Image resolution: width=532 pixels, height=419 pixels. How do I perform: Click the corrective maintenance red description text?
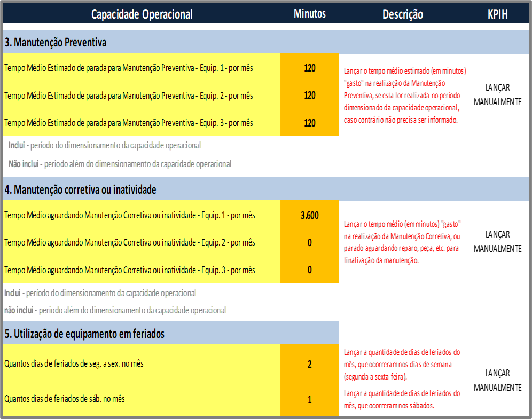(x=402, y=242)
